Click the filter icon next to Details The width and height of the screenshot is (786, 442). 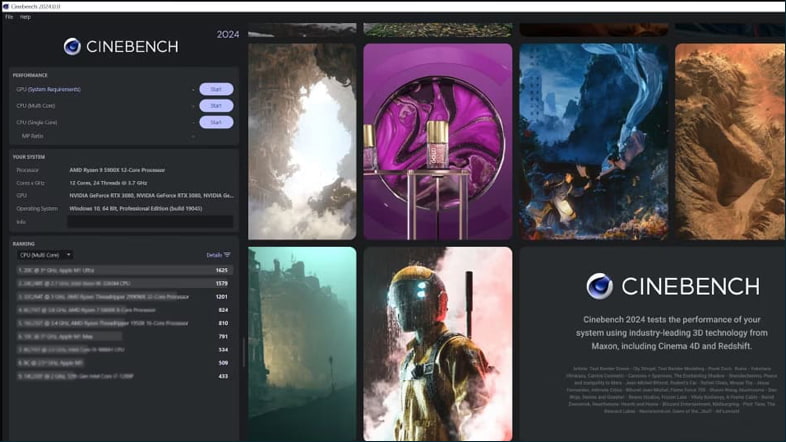(227, 255)
